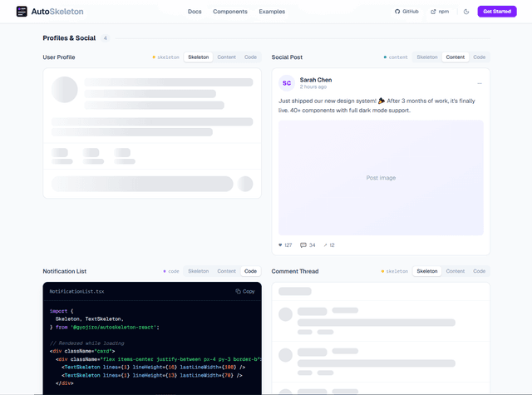Screen dimensions: 532x395
Task: Click the count badge showing 4
Action: tap(106, 38)
